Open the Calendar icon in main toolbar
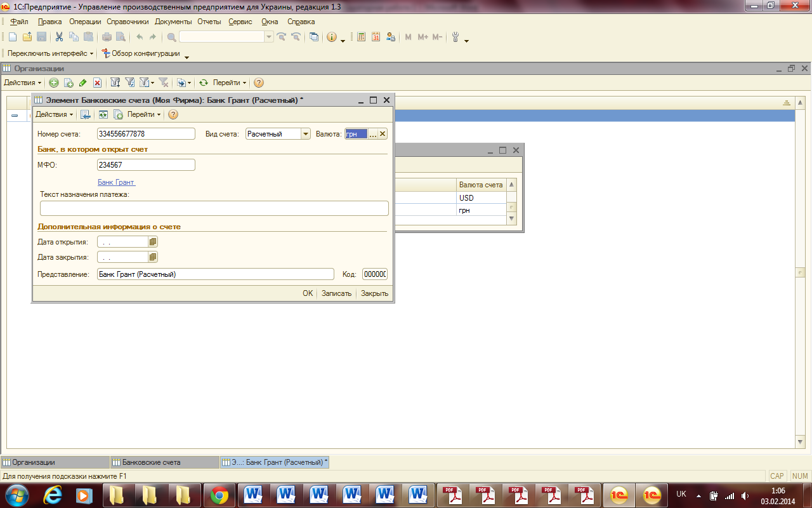The width and height of the screenshot is (812, 508). (376, 37)
